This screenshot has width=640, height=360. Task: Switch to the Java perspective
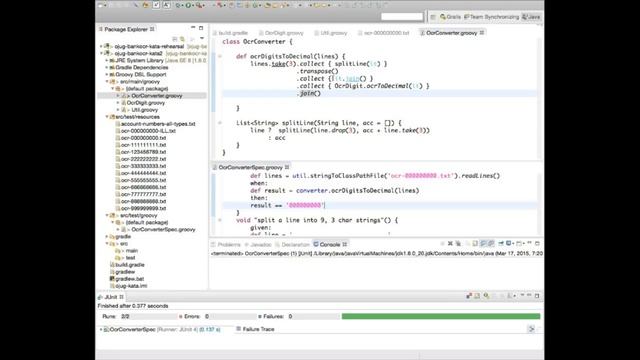click(531, 17)
